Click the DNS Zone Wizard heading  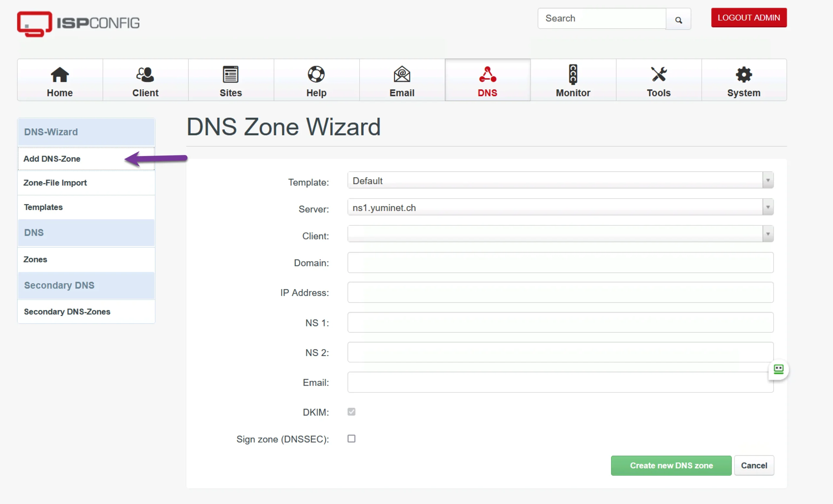(x=283, y=127)
